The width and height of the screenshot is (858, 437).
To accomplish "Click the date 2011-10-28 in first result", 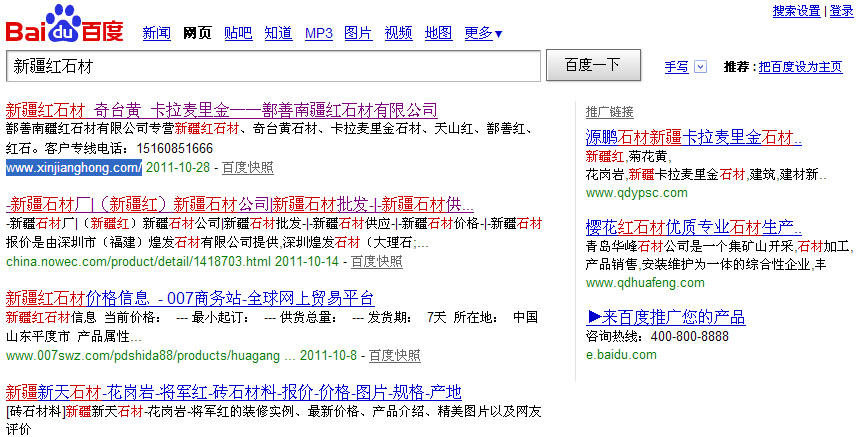I will (x=178, y=167).
